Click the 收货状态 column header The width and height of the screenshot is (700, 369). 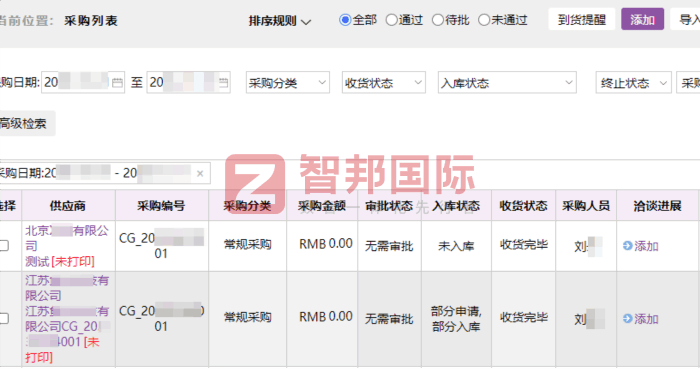[x=523, y=206]
